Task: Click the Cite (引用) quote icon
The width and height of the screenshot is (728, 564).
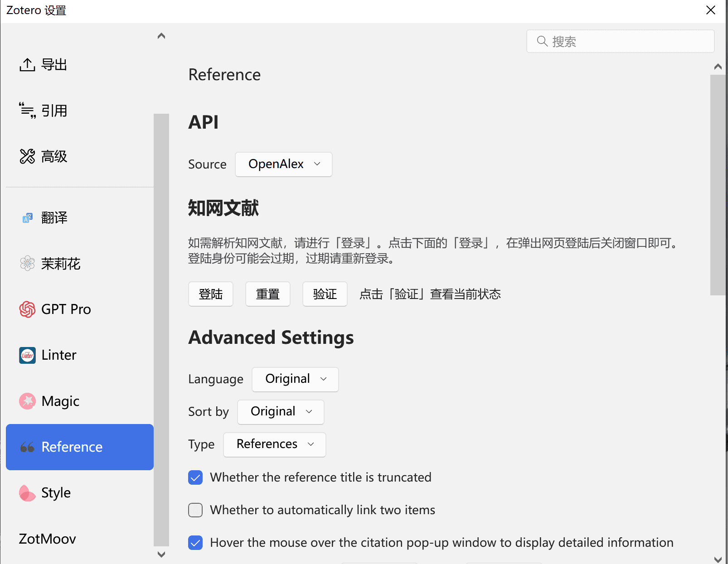Action: (27, 111)
